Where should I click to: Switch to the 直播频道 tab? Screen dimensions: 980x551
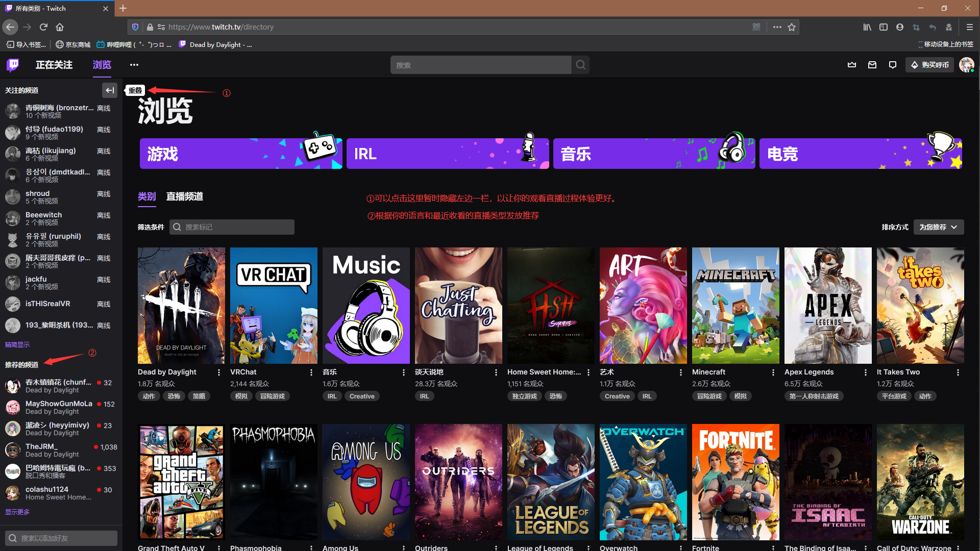point(184,196)
